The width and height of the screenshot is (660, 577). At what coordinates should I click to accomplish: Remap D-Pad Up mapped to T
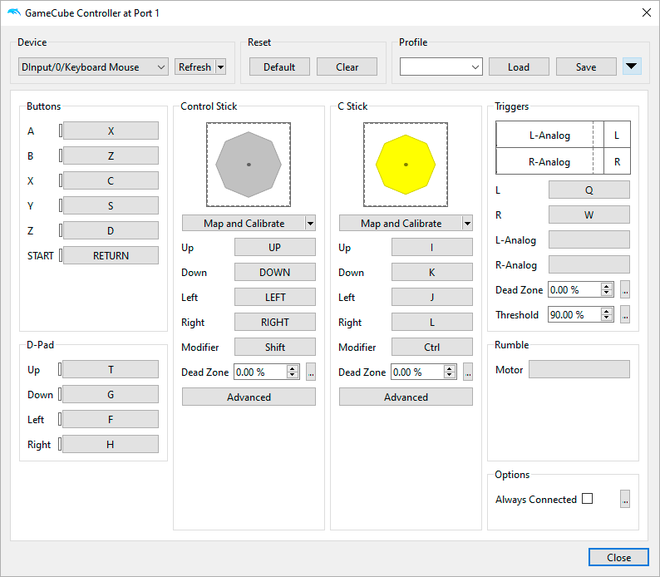111,370
